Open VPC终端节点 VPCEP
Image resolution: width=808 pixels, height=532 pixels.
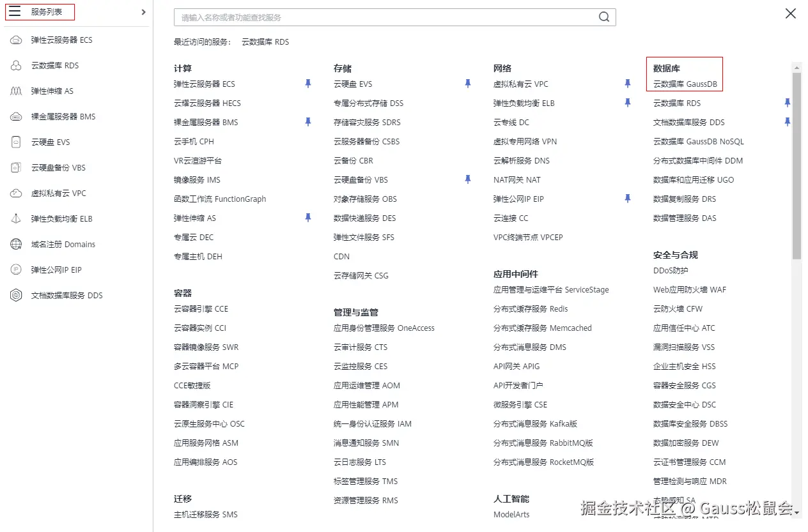pyautogui.click(x=528, y=238)
